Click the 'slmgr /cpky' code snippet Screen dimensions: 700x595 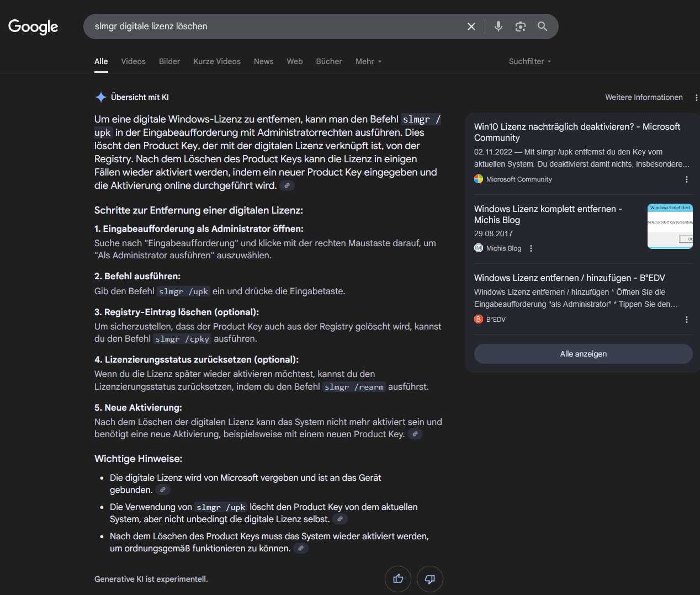(x=182, y=339)
